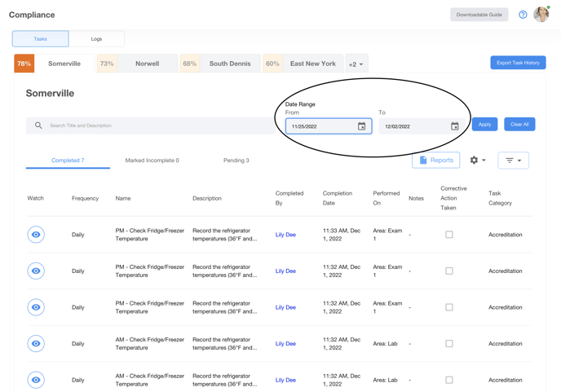Open the dropdown arrow beside the gear
The image size is (561, 392).
484,161
